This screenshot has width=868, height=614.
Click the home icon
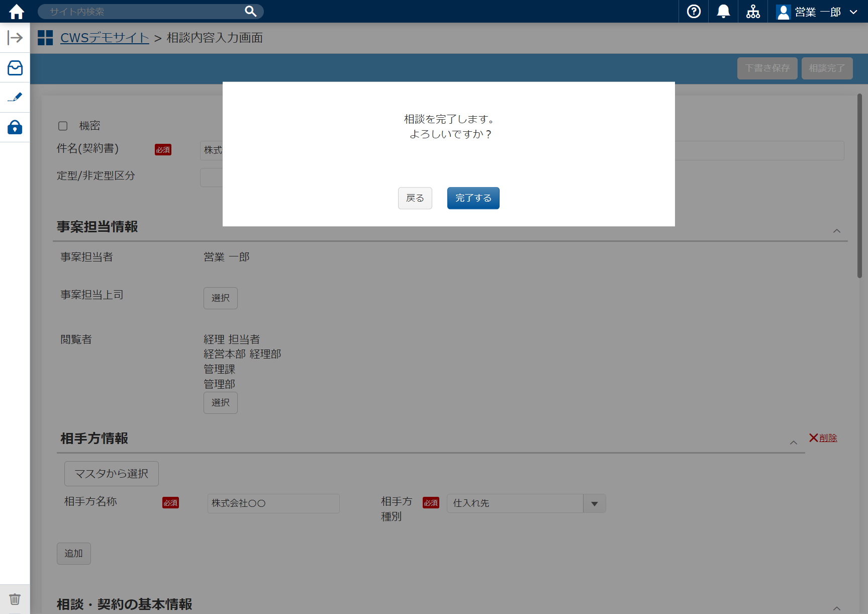(x=16, y=12)
